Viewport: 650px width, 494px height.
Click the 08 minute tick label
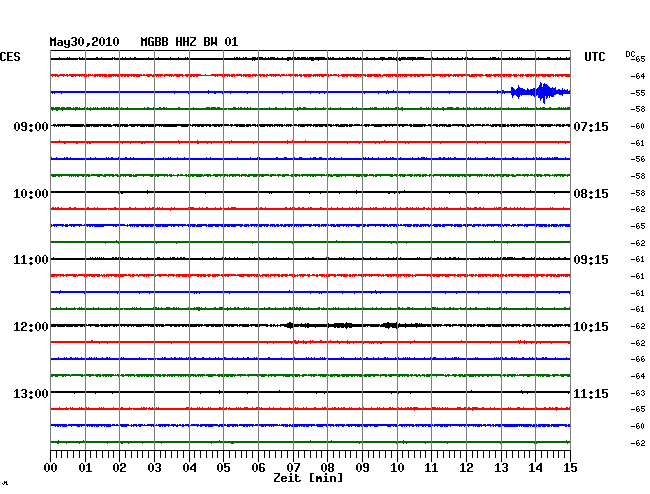pyautogui.click(x=327, y=467)
